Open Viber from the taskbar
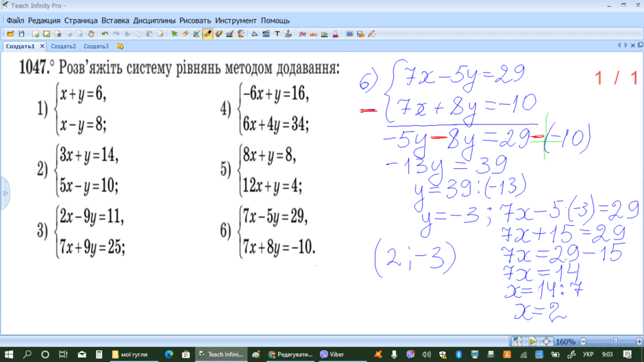The image size is (644, 362). (332, 354)
